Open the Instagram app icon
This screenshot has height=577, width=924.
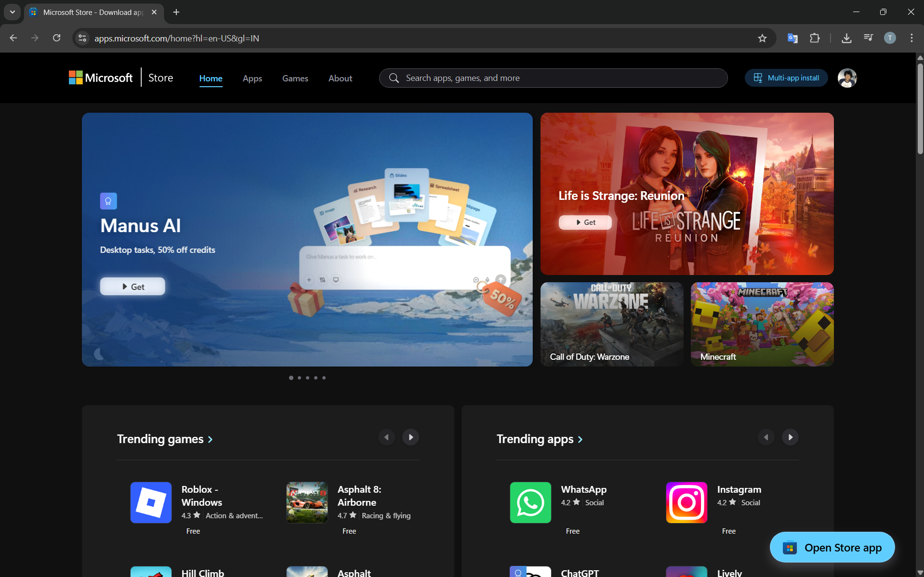coord(686,502)
